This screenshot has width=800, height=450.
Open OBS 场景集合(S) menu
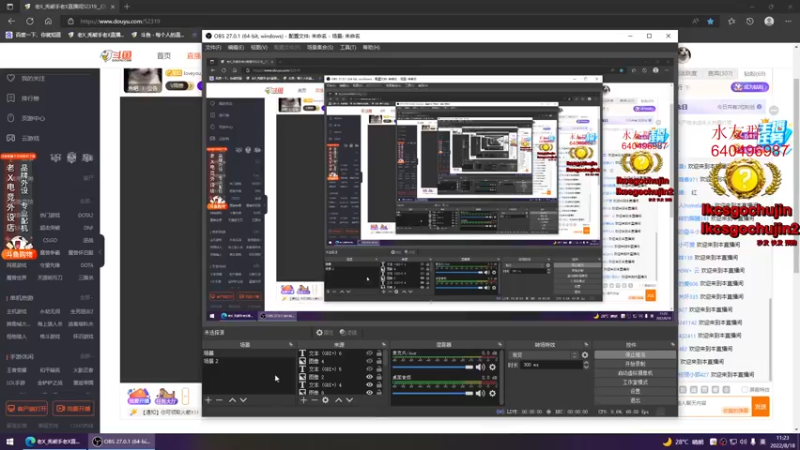[320, 47]
